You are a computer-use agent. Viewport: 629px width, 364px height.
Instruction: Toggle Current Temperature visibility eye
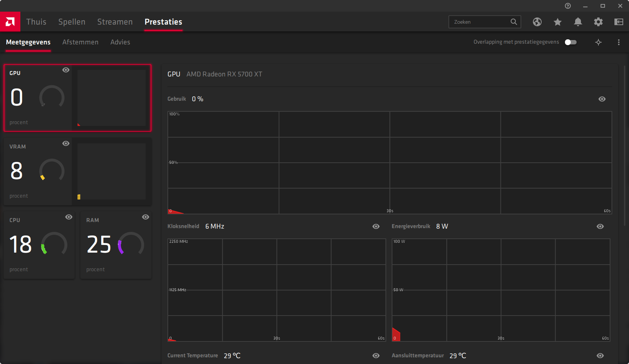[376, 356]
